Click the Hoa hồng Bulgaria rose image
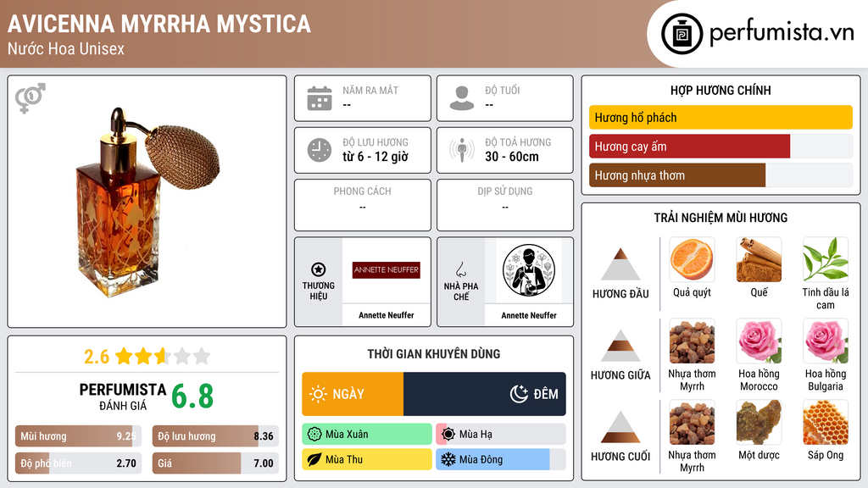 826,341
